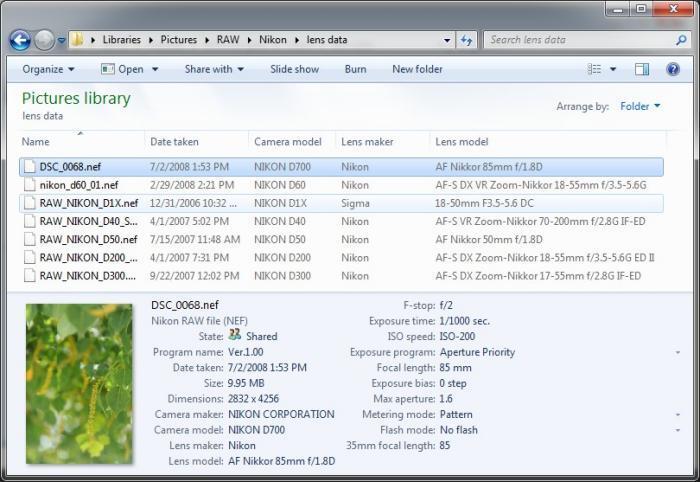Click the New folder button
The height and width of the screenshot is (482, 700).
(x=417, y=69)
